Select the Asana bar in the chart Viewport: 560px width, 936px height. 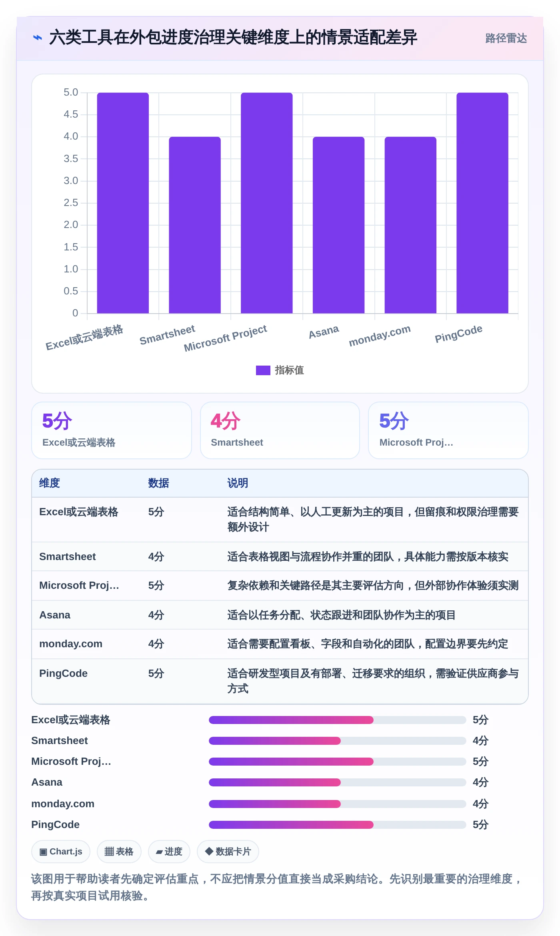(338, 225)
